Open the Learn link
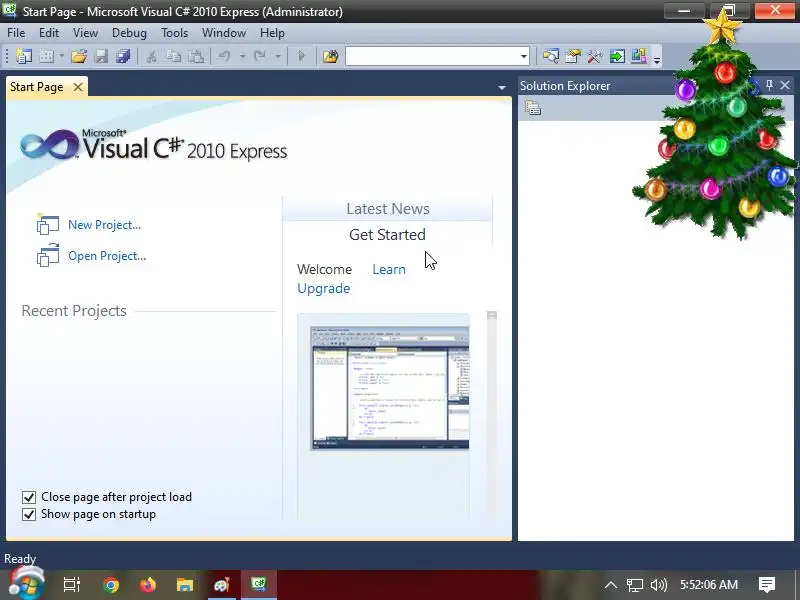 tap(389, 269)
